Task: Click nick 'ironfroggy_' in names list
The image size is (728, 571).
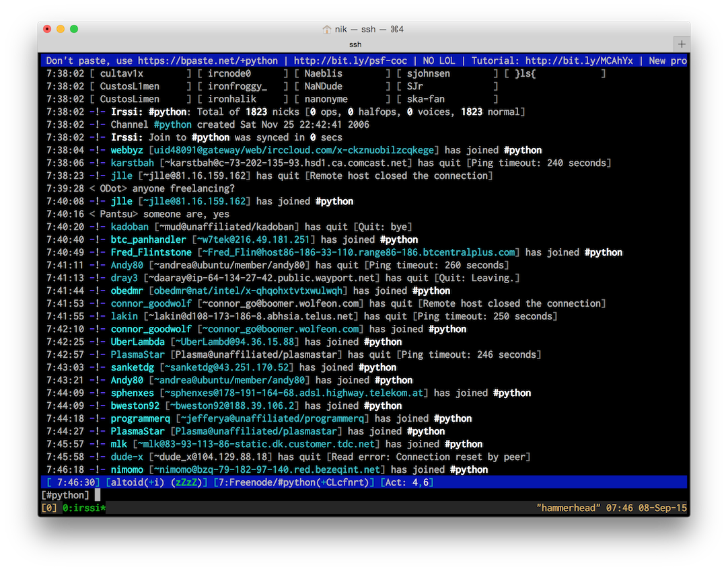Action: [238, 86]
